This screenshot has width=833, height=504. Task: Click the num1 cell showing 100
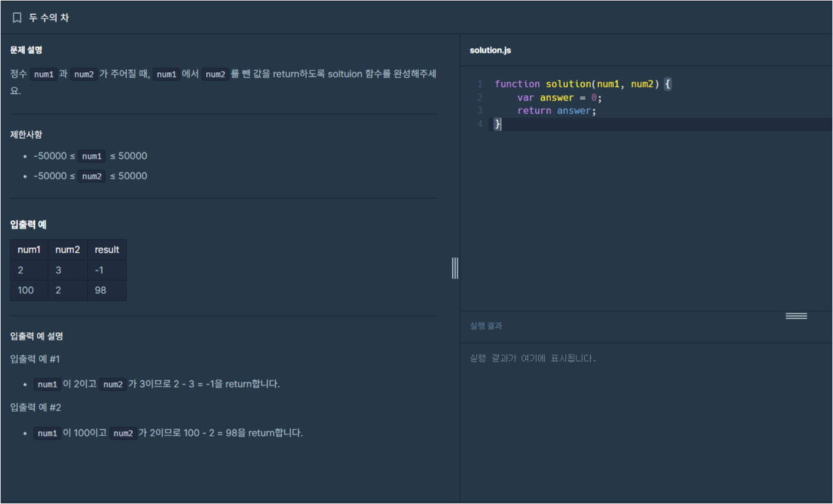point(29,290)
